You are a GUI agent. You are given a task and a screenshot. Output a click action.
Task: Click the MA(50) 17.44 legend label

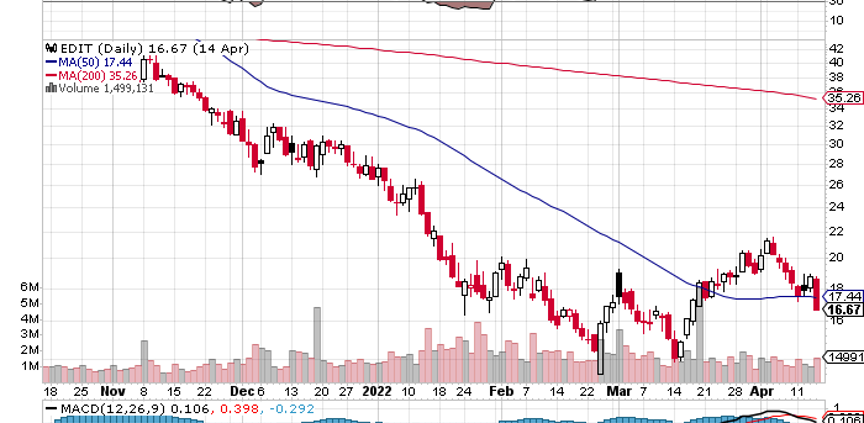[x=95, y=62]
